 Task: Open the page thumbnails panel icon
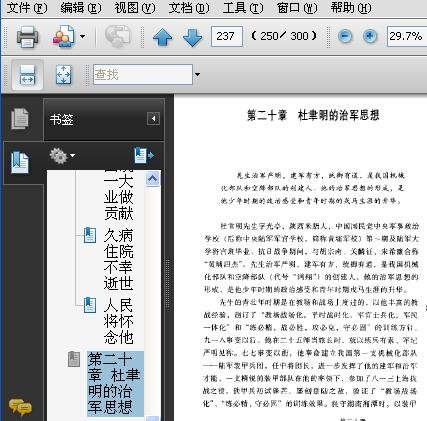click(20, 118)
